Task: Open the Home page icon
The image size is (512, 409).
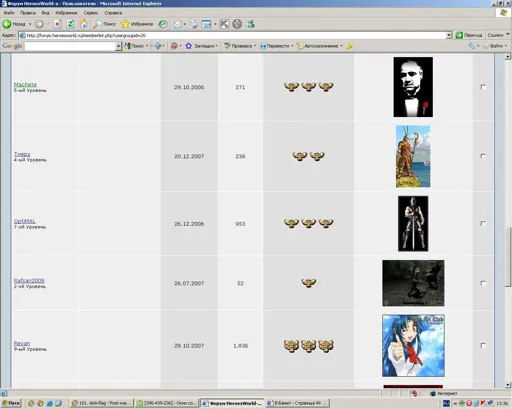Action: click(83, 24)
